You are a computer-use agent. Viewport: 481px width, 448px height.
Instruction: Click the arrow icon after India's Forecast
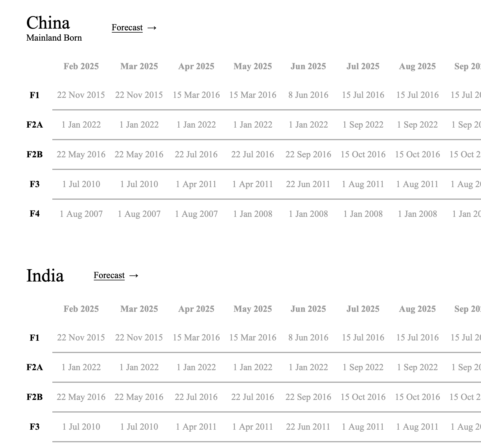(x=134, y=275)
